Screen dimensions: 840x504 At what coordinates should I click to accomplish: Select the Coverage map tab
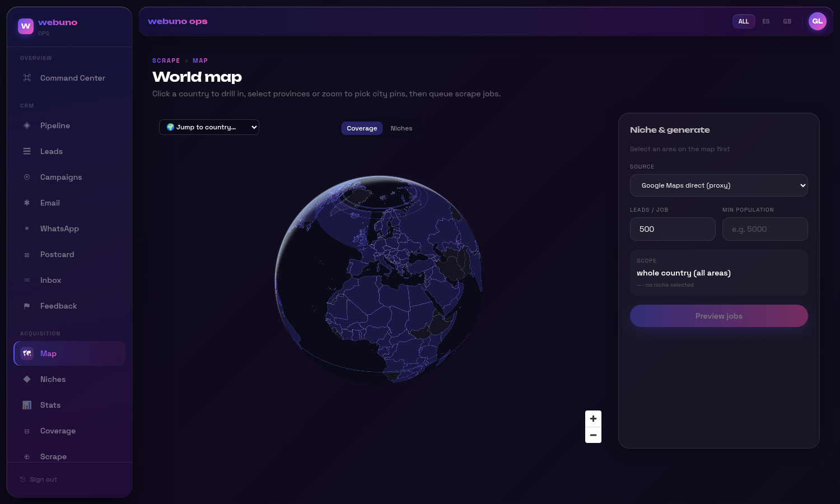362,128
